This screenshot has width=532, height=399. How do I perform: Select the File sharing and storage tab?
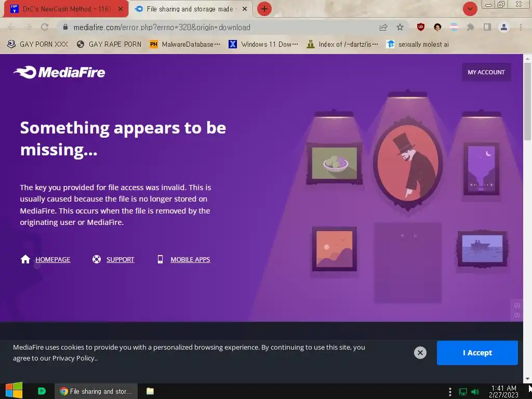(190, 9)
